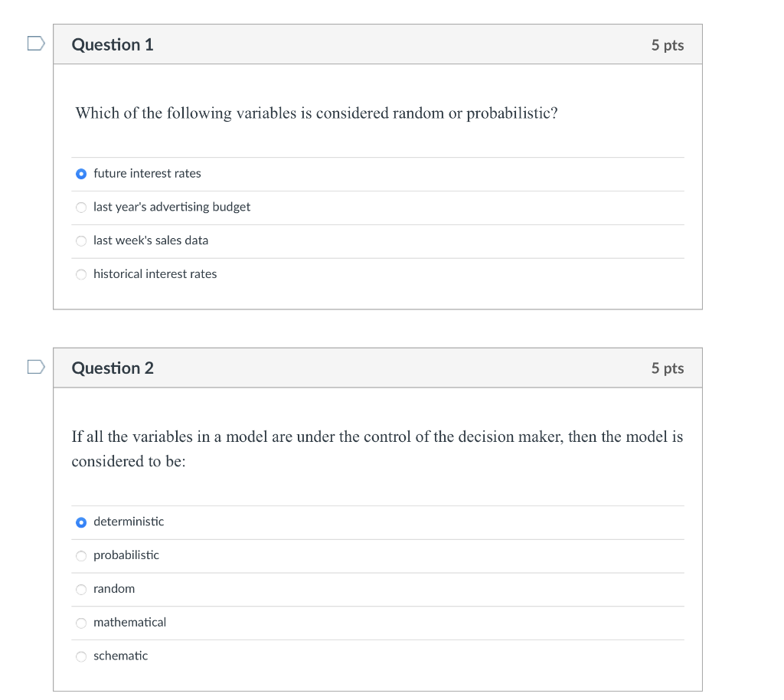The height and width of the screenshot is (700, 784).
Task: Select the "deterministic" radio button
Action: point(81,522)
